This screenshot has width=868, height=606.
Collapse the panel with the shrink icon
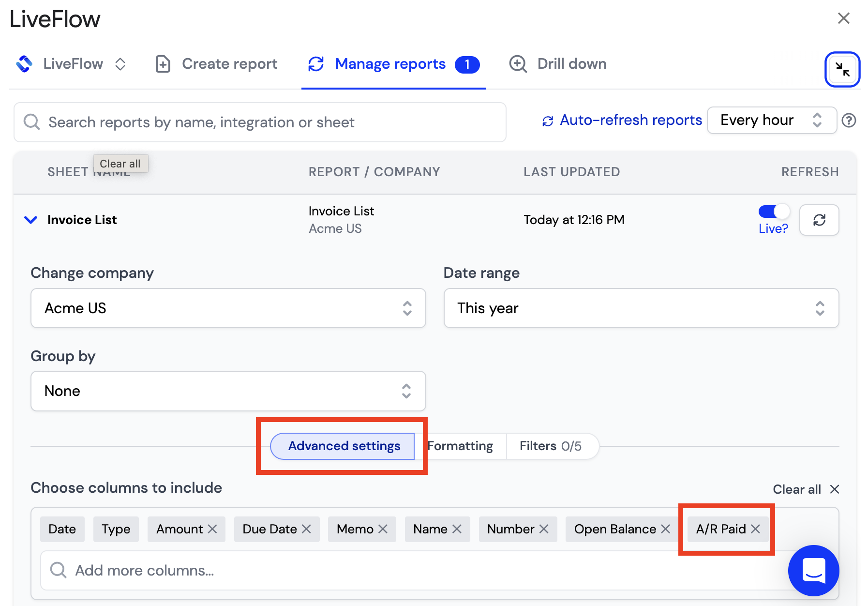(842, 70)
